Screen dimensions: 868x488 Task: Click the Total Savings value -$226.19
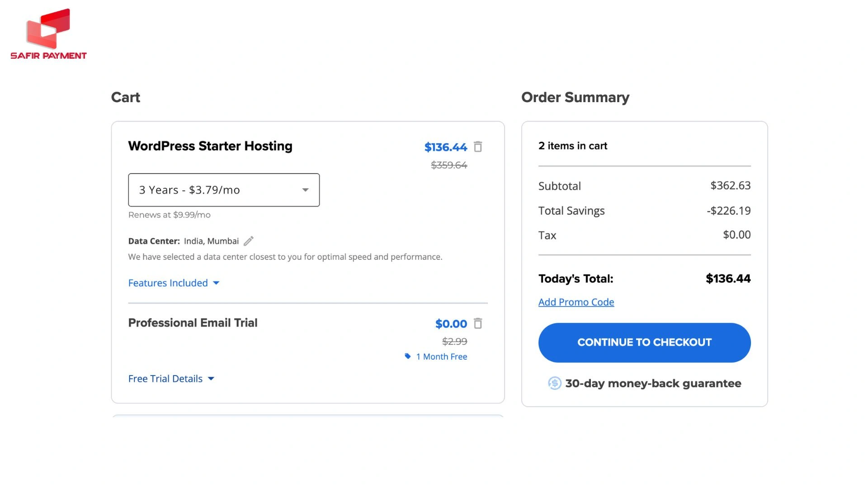728,211
